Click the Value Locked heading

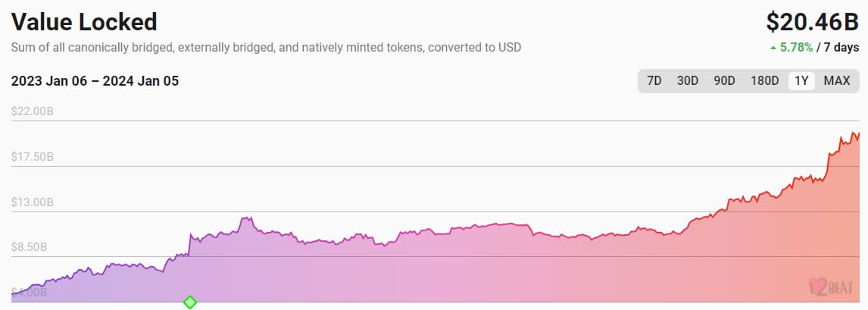[x=84, y=22]
